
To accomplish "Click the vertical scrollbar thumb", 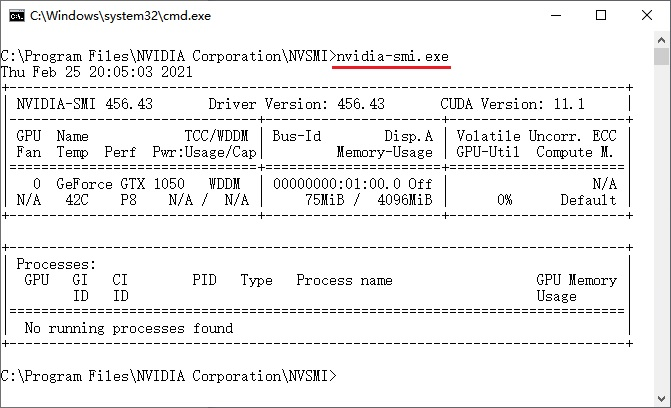I will 661,56.
